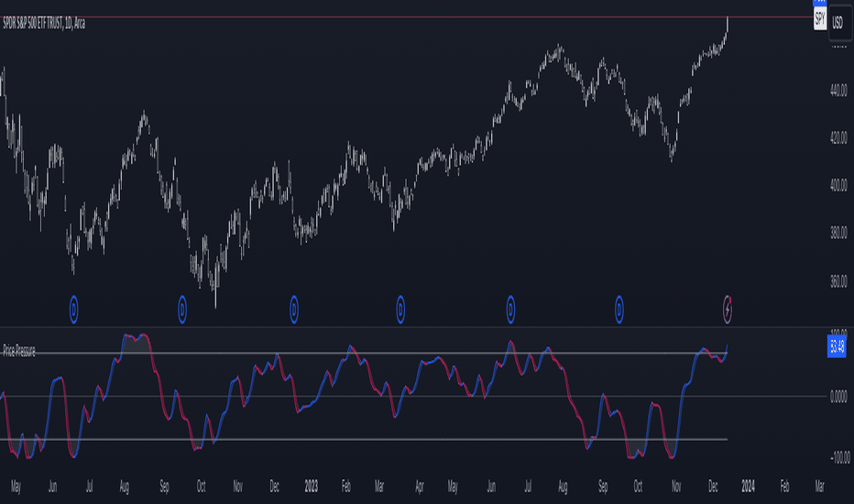Click the 380.00 price axis label
This screenshot has height=504, width=854.
[x=838, y=233]
